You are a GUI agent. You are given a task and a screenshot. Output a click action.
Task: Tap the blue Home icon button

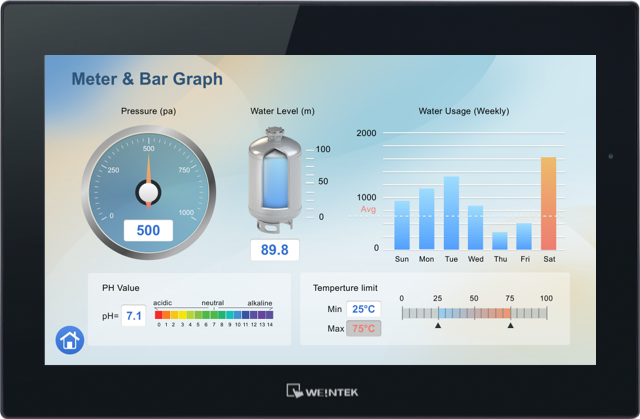tap(70, 340)
